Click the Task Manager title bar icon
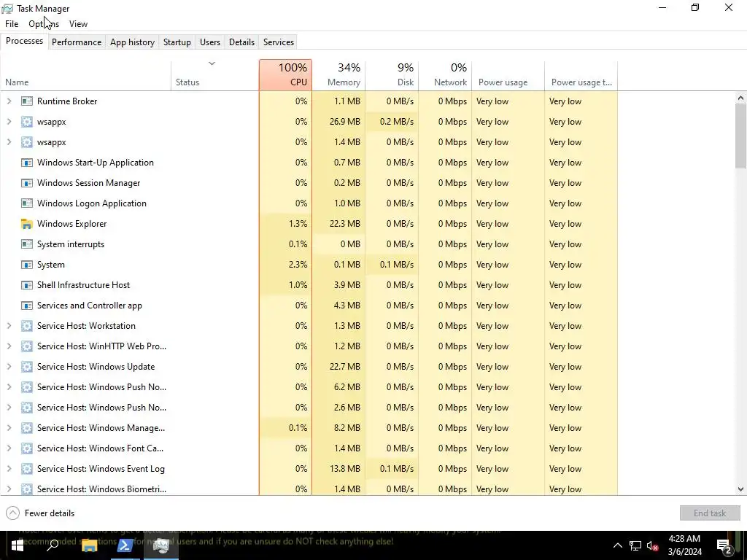 click(7, 9)
